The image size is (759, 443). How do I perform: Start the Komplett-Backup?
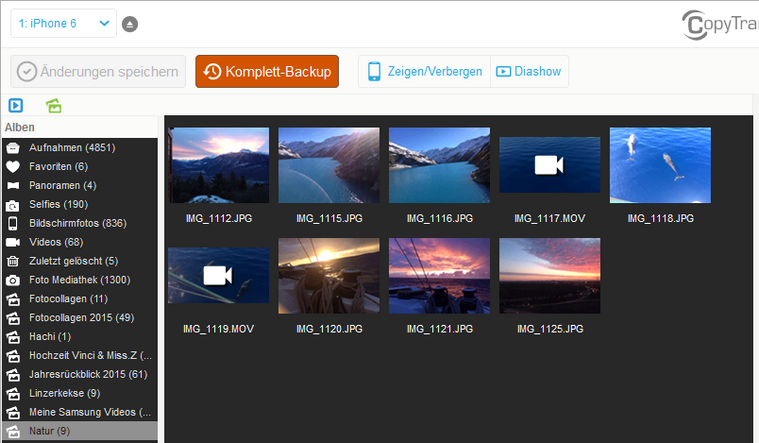(267, 72)
